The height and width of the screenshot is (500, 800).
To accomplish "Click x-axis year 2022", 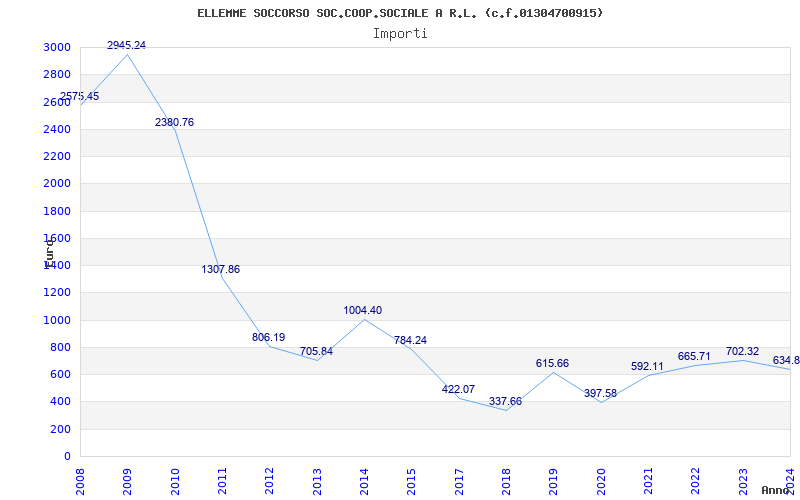I will tap(695, 481).
